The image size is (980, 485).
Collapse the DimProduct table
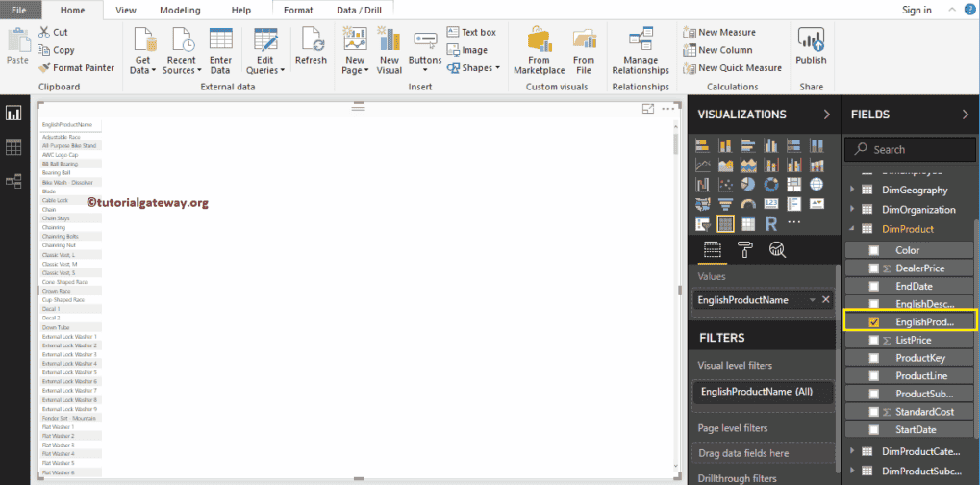(852, 229)
